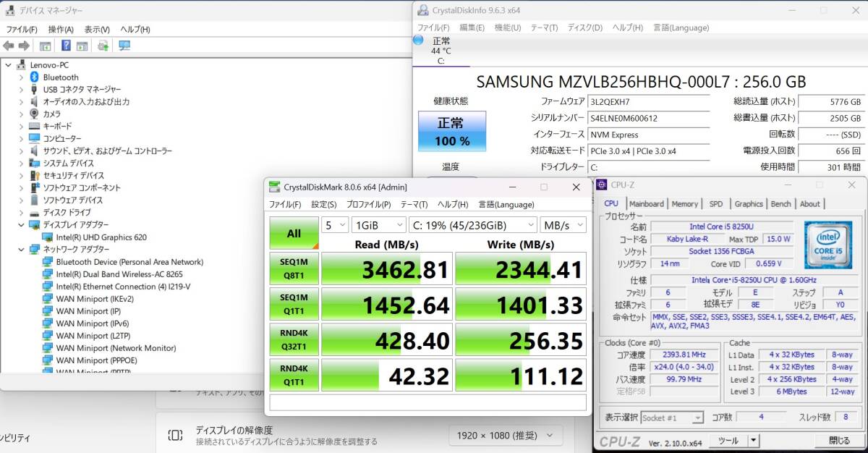This screenshot has width=868, height=453.
Task: Click the empty comment field in CrystalDiskMark
Action: (x=428, y=402)
